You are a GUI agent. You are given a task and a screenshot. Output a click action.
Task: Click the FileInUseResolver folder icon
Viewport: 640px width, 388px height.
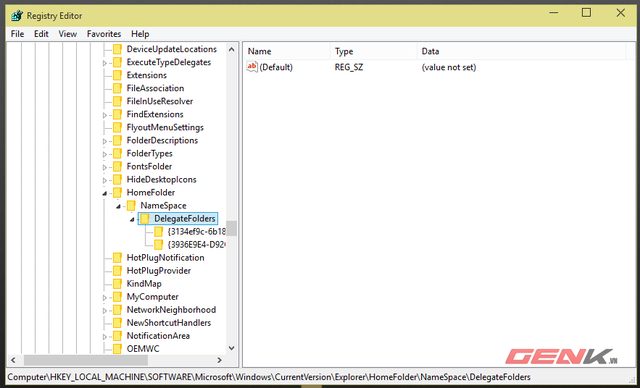pyautogui.click(x=118, y=102)
